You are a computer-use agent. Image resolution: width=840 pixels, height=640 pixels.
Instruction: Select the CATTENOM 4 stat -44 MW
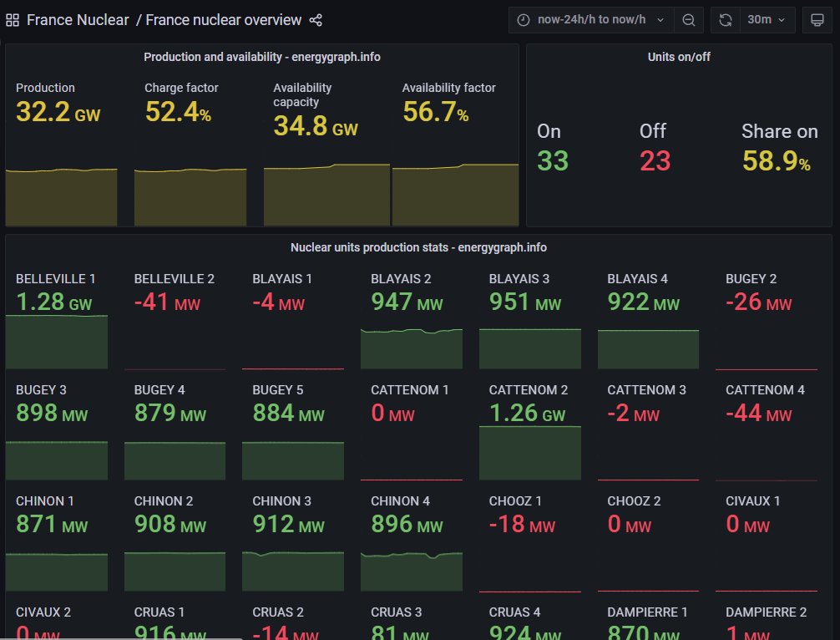(758, 413)
